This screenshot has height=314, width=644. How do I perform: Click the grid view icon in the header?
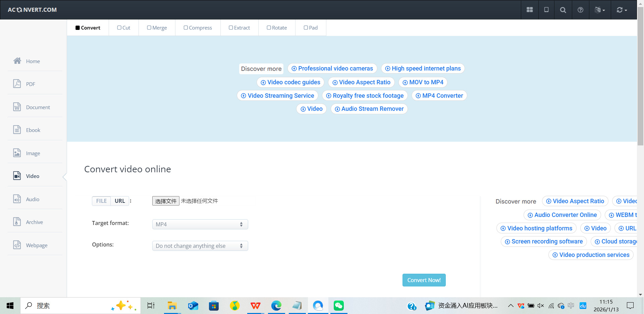(x=530, y=10)
